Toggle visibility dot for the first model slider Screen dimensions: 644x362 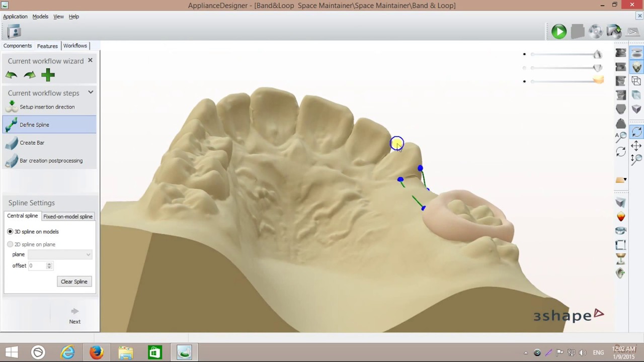click(x=524, y=54)
